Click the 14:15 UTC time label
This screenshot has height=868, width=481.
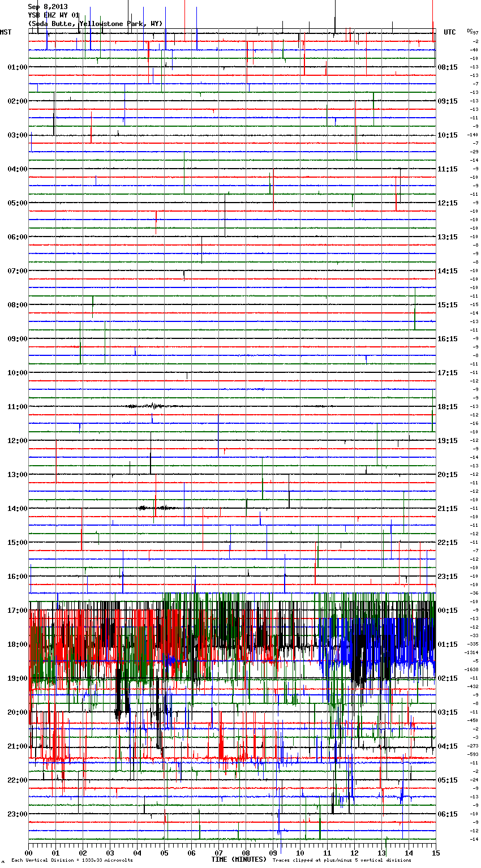pos(448,271)
